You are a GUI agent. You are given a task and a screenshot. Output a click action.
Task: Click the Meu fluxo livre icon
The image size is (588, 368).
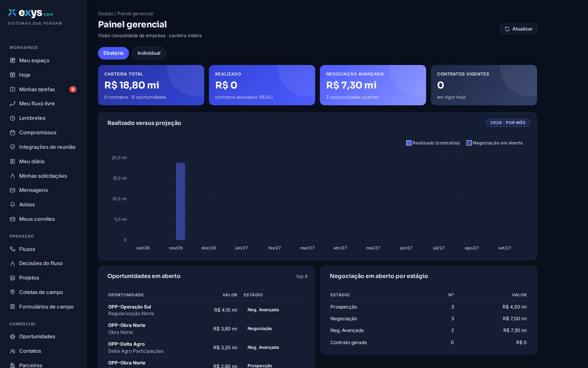tap(12, 104)
